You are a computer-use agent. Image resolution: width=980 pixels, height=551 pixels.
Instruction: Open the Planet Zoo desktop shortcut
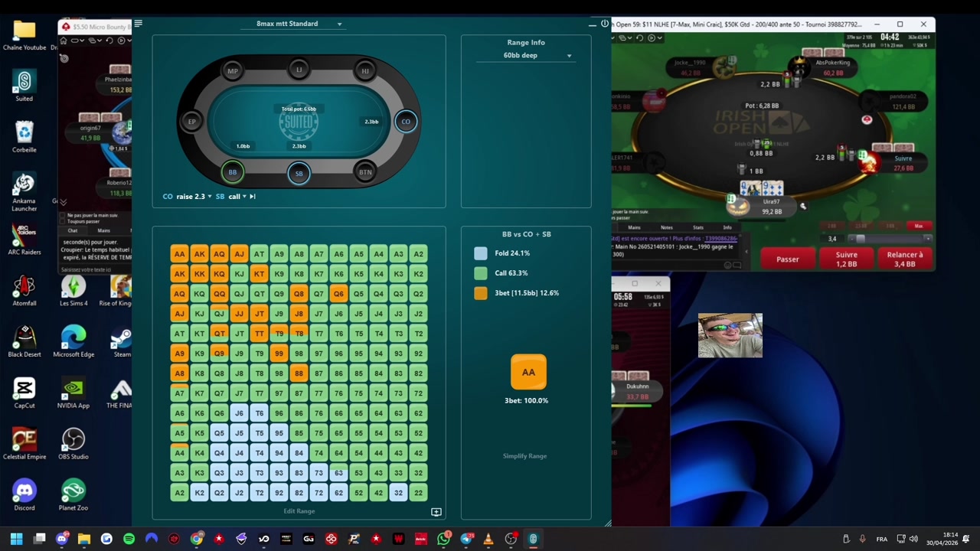pyautogui.click(x=73, y=495)
